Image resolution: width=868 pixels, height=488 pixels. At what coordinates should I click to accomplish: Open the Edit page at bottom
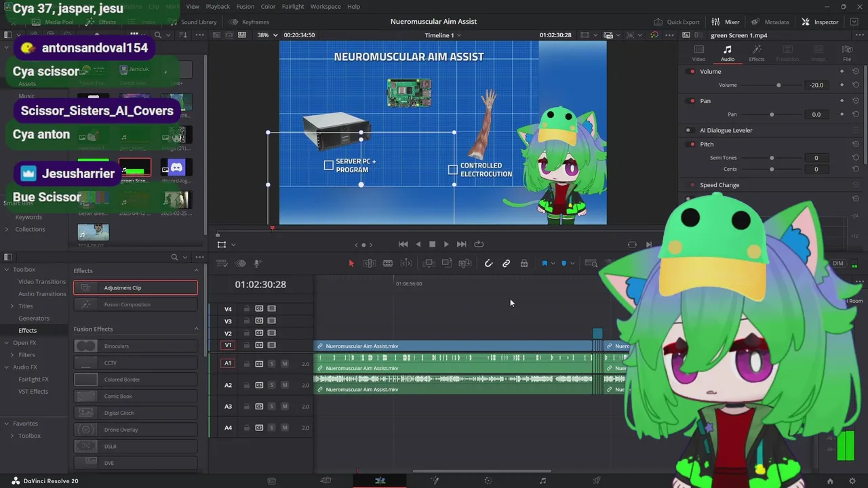pyautogui.click(x=380, y=481)
